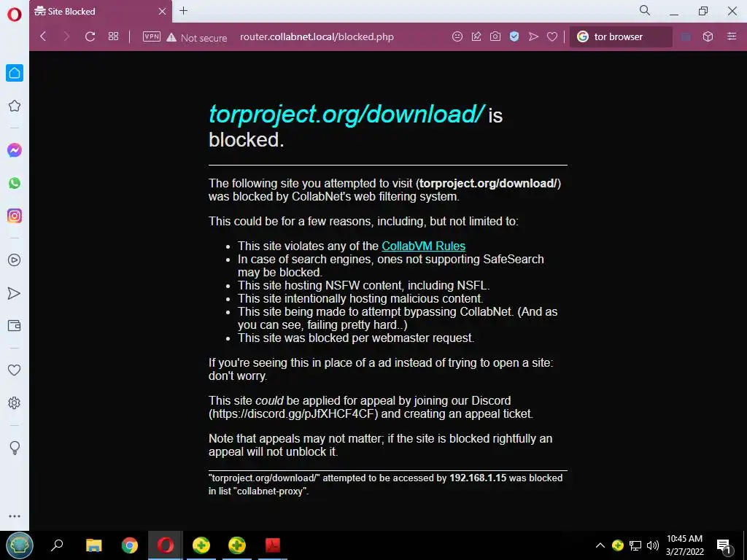Open sidebar tips lightbulb icon
747x560 pixels.
(x=15, y=448)
